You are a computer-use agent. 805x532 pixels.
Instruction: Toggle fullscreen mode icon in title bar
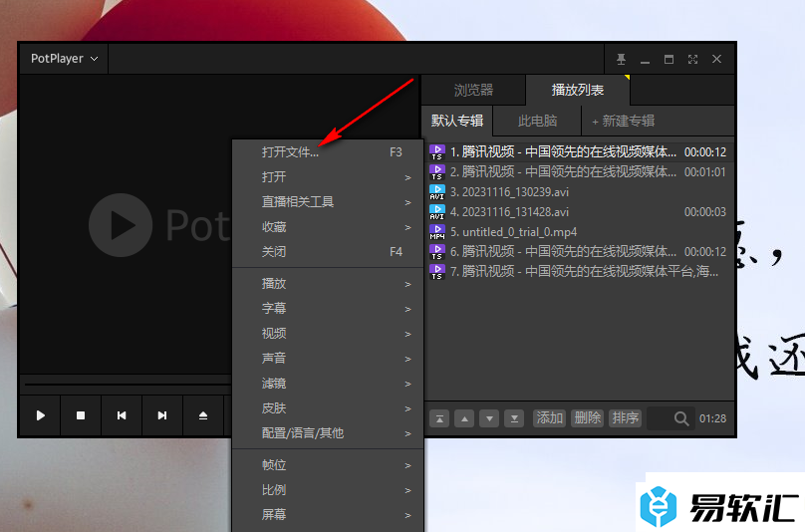(692, 60)
